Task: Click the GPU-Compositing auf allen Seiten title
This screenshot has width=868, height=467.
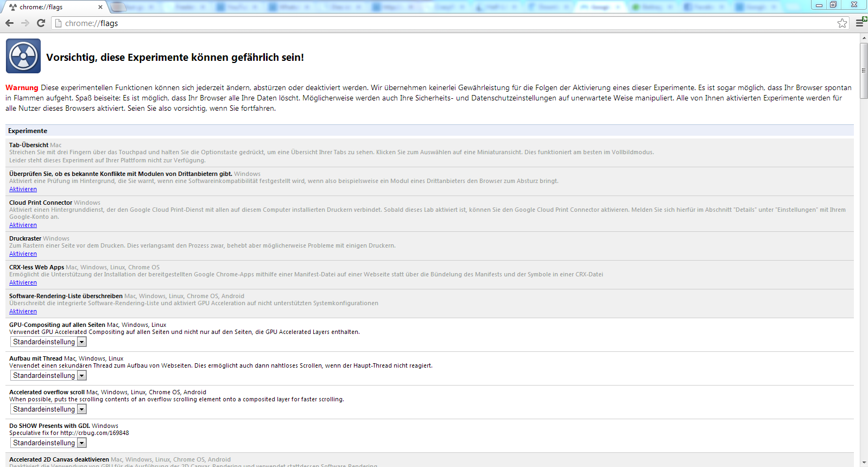Action: 57,325
